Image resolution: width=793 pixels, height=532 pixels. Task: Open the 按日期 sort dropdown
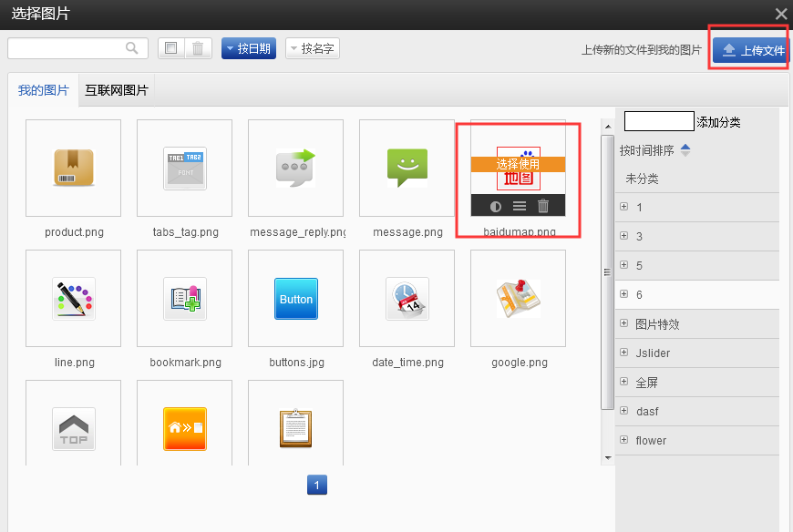tap(248, 48)
